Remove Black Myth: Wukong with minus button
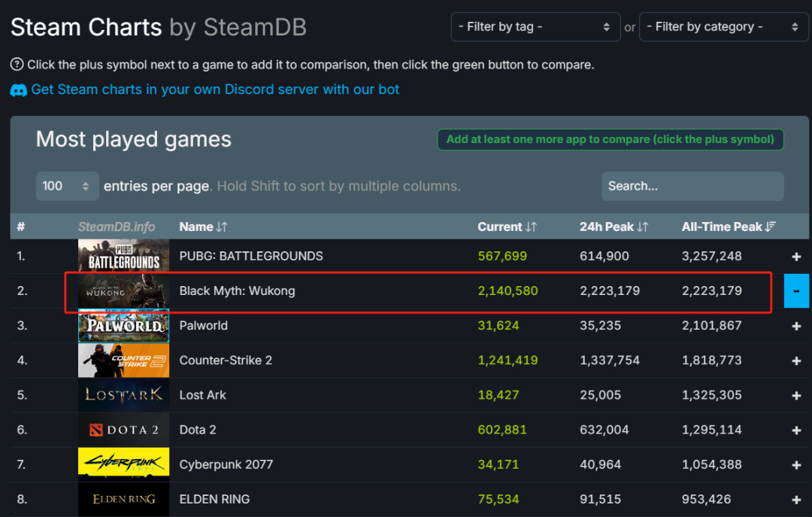 point(796,291)
